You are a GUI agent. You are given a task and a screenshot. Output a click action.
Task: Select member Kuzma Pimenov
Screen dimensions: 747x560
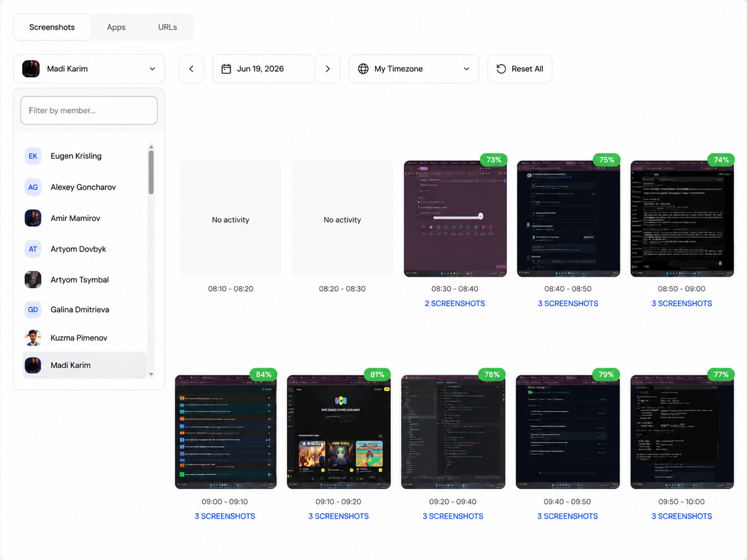(x=85, y=338)
